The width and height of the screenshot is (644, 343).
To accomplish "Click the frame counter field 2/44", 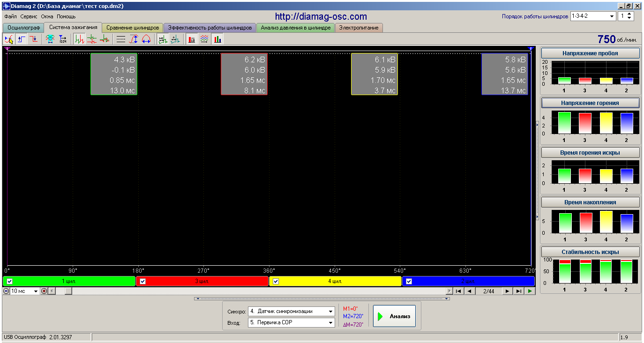I will 489,291.
